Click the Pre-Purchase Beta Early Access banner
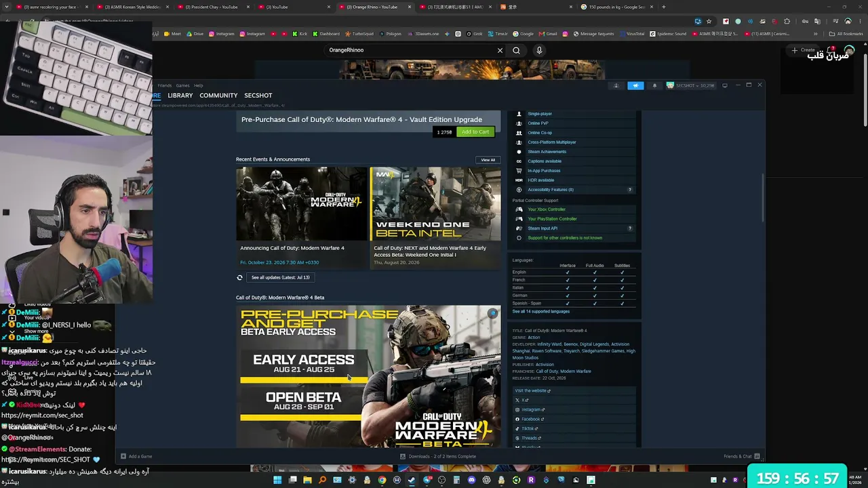Image resolution: width=868 pixels, height=488 pixels. [x=369, y=376]
